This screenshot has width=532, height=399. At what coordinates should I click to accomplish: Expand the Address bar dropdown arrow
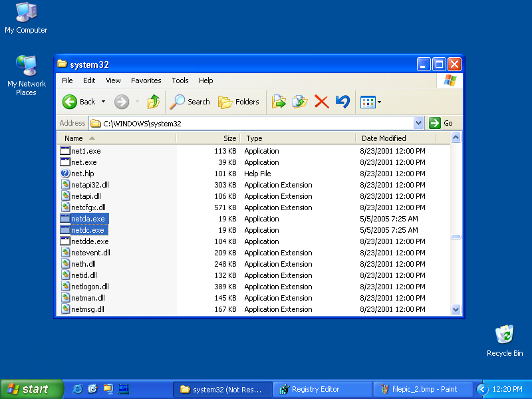click(x=419, y=123)
